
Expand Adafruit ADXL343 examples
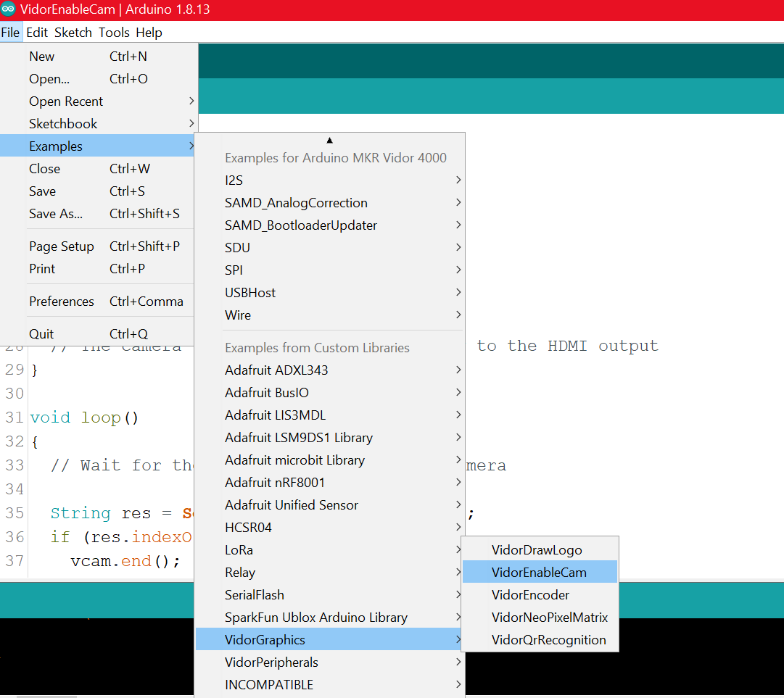[330, 370]
